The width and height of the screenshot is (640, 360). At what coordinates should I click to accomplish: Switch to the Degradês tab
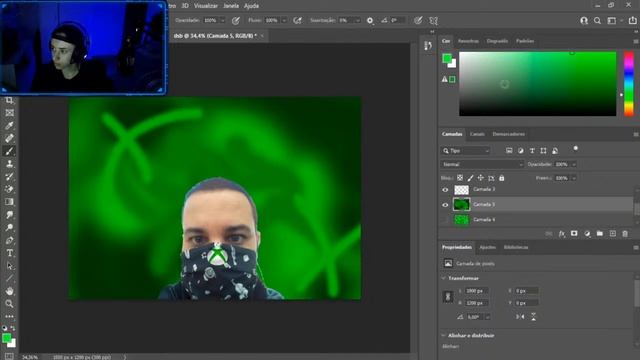(x=497, y=41)
